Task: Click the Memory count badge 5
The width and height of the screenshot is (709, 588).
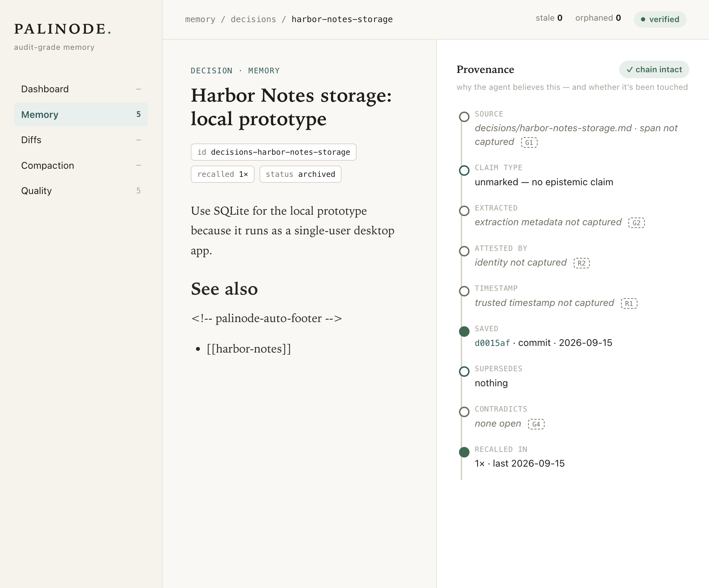Action: (x=139, y=114)
